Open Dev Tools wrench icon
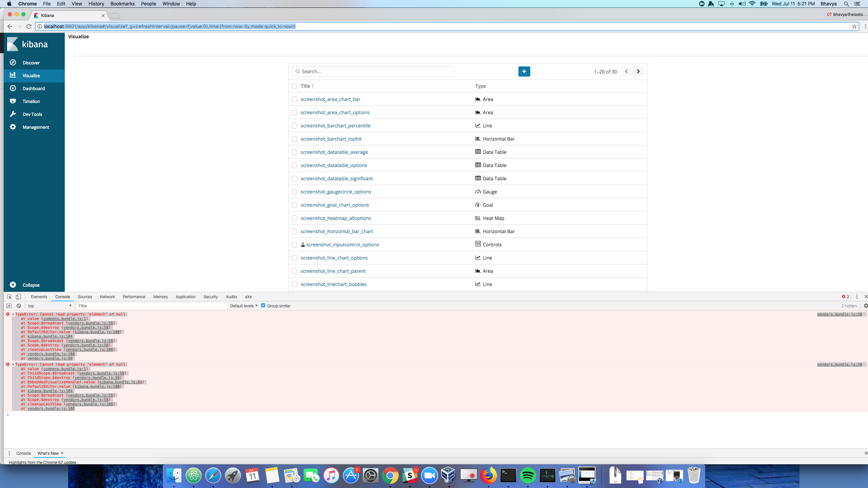Screen dimensions: 868x488 click(x=13, y=114)
